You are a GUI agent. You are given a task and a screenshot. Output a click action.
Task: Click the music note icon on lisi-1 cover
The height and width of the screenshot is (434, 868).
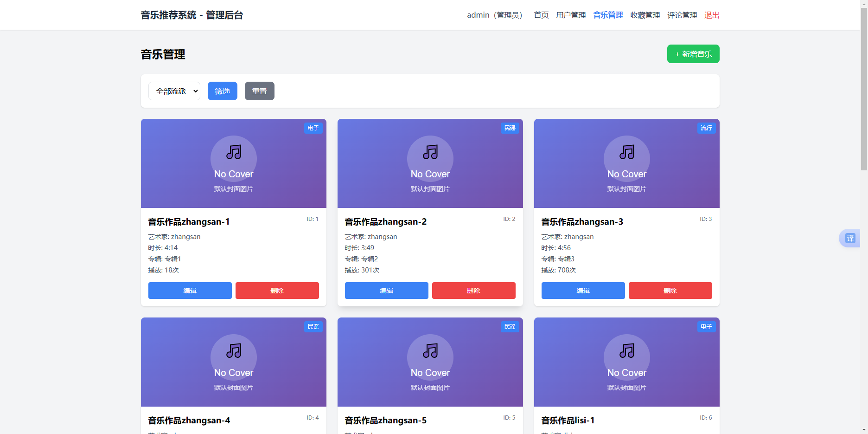(x=627, y=350)
